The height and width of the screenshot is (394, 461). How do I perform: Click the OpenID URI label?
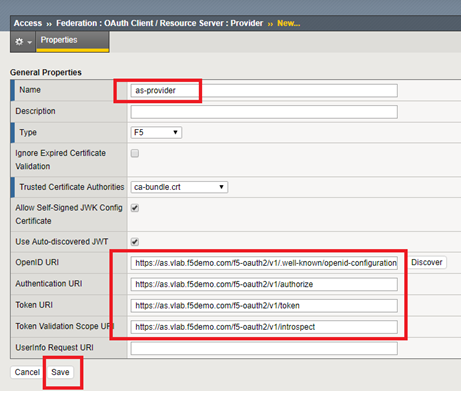point(37,262)
